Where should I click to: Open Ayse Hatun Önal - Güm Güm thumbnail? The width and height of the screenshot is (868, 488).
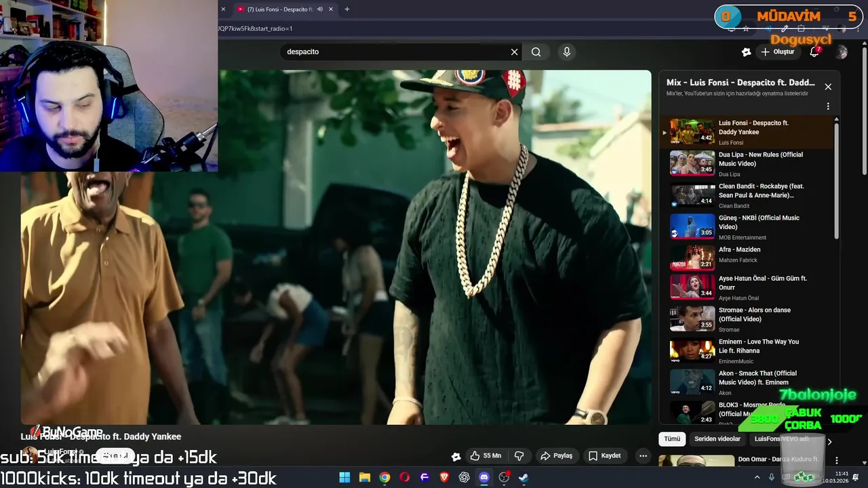pos(692,287)
